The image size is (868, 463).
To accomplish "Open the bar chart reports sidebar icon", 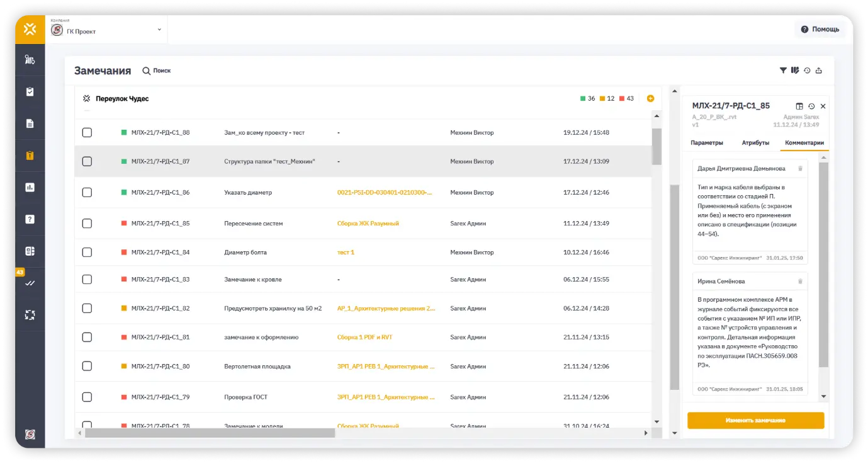I will pyautogui.click(x=30, y=187).
